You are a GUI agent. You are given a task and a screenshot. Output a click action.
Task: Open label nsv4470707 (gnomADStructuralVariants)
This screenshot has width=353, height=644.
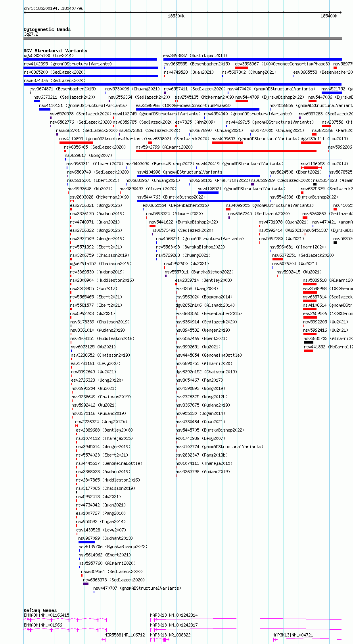[137, 588]
